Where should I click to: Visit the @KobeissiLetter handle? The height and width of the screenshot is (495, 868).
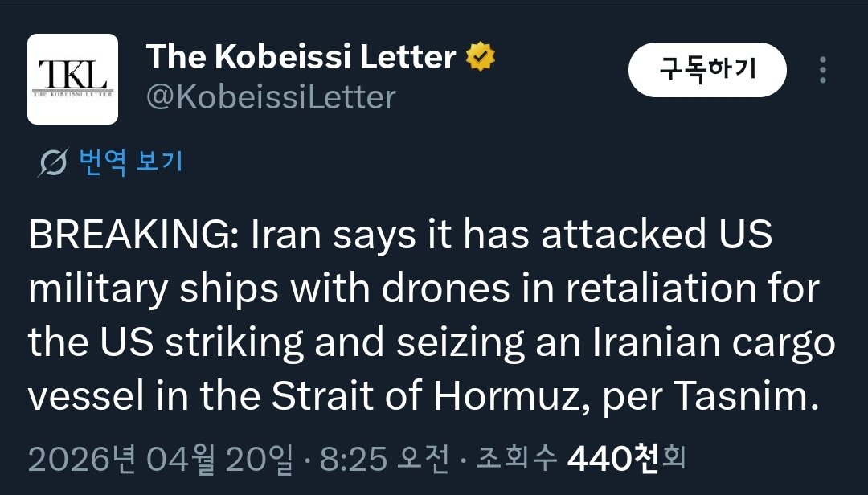pyautogui.click(x=271, y=97)
